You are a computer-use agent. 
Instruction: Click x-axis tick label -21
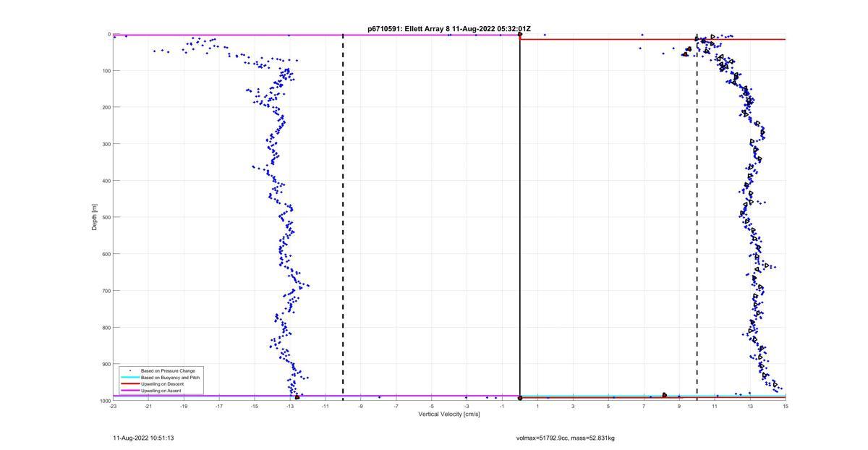[x=148, y=406]
